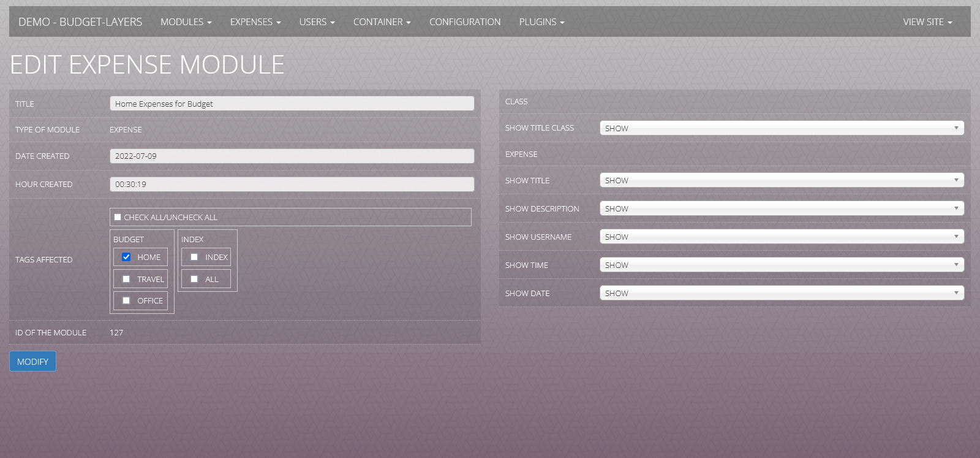Check the HOME tag checkbox

[x=126, y=257]
